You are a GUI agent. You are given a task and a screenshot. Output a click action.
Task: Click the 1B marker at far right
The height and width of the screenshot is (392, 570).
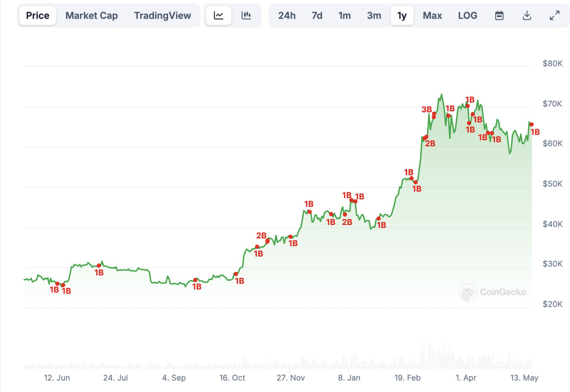tap(531, 125)
